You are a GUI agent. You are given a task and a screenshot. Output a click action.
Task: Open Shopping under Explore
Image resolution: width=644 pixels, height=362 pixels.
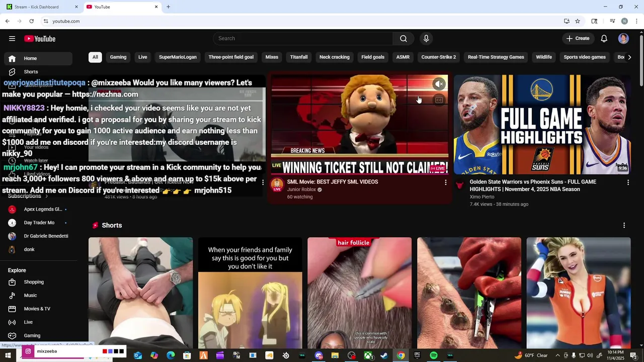[x=38, y=282]
